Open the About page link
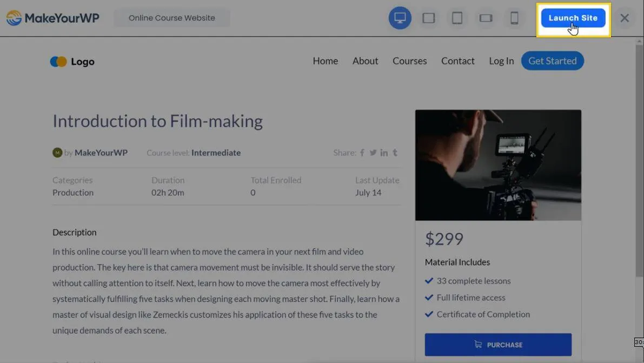The height and width of the screenshot is (363, 644). 365,61
